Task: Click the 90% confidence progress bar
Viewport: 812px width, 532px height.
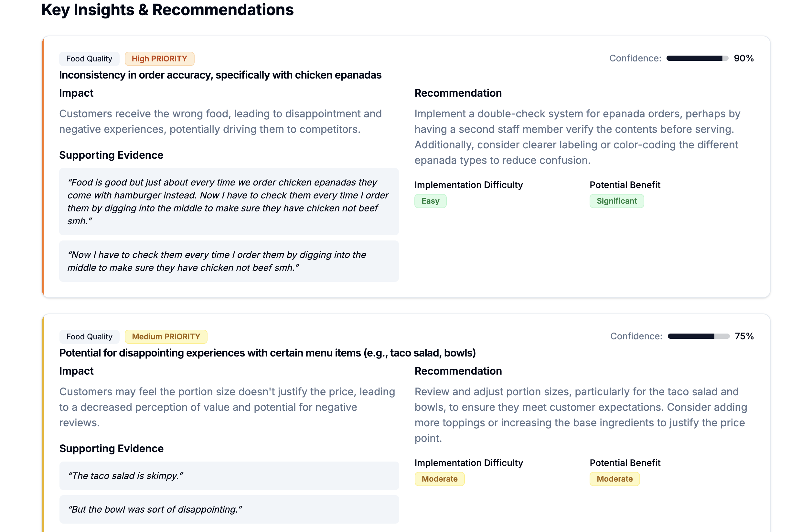Action: [x=697, y=58]
